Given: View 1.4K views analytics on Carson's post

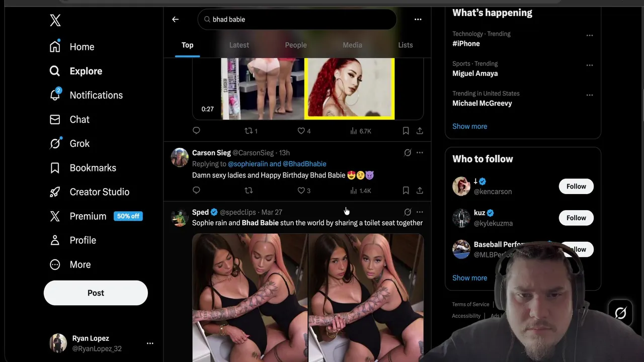Looking at the screenshot, I should pos(361,191).
